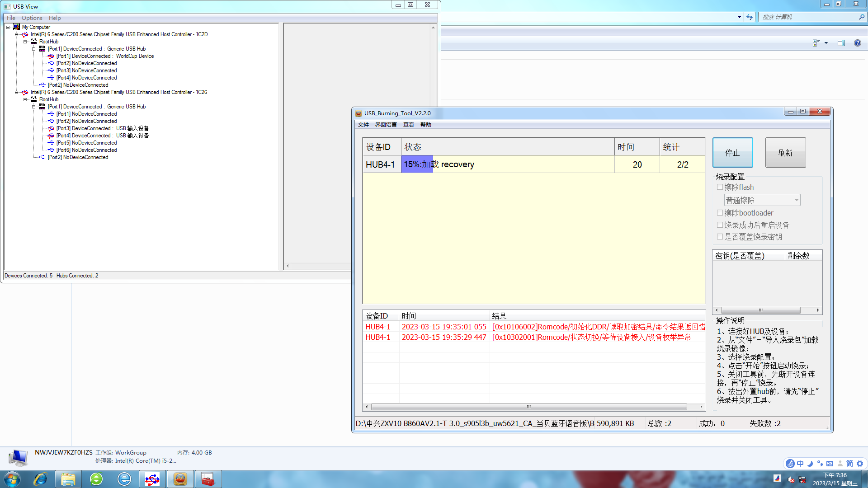Switch to USB Burning Tool taskbar icon
The image size is (868, 488).
pos(180,479)
